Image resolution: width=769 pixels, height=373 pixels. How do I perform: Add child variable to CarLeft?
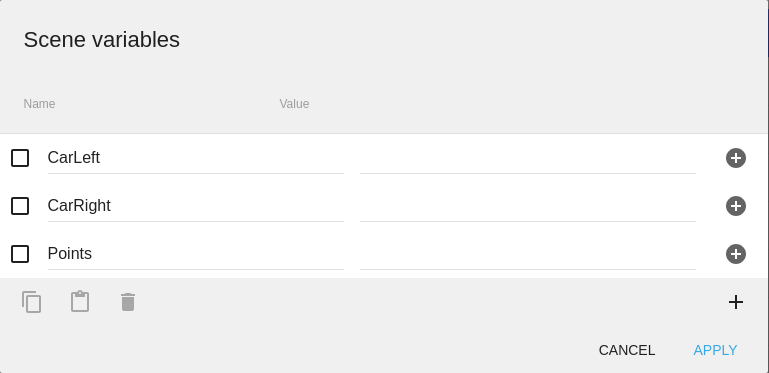[736, 158]
